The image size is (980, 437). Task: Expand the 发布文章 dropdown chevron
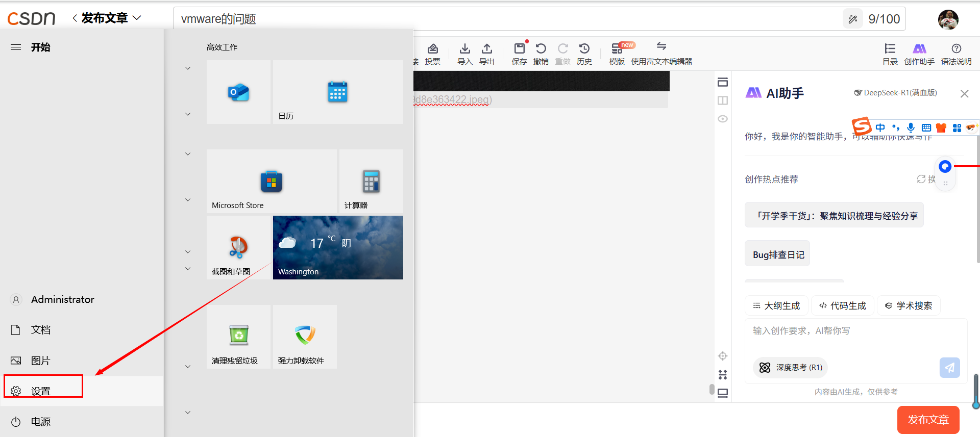click(x=137, y=18)
